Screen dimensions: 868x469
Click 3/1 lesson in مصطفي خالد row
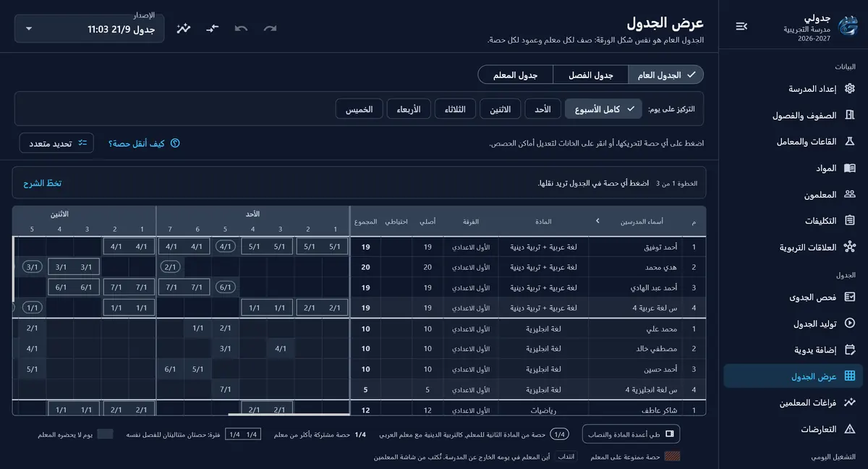[x=226, y=349]
